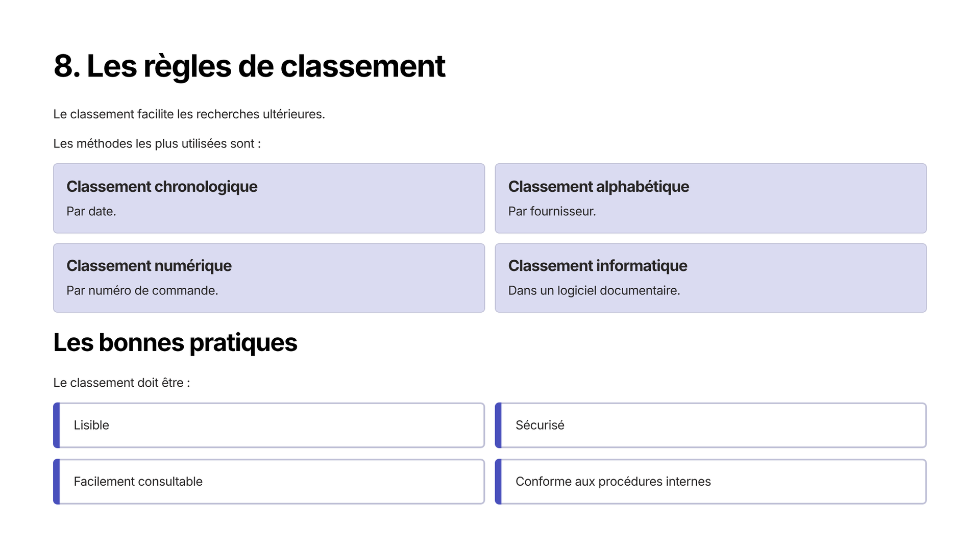
Task: Select the 'Lisible' item box
Action: (x=269, y=425)
